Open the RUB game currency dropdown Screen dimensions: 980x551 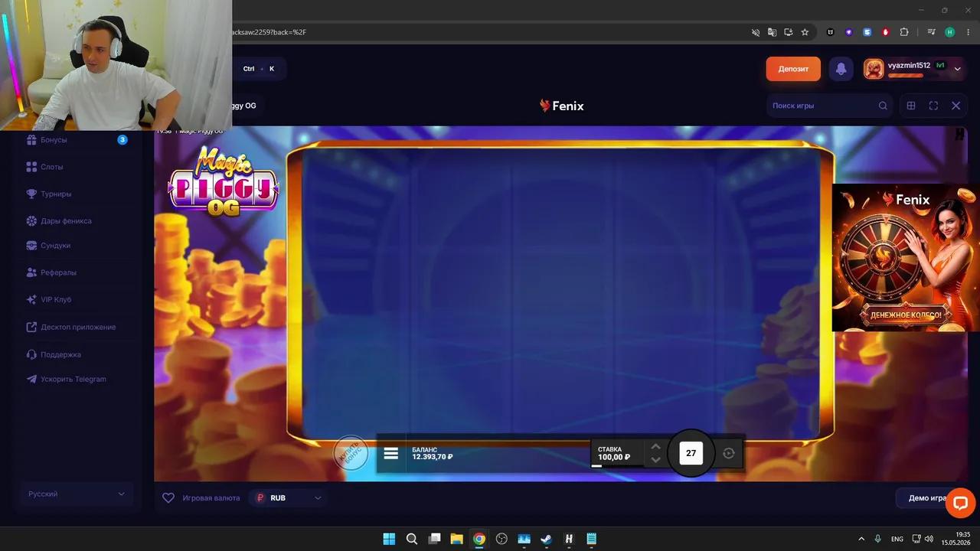(289, 497)
